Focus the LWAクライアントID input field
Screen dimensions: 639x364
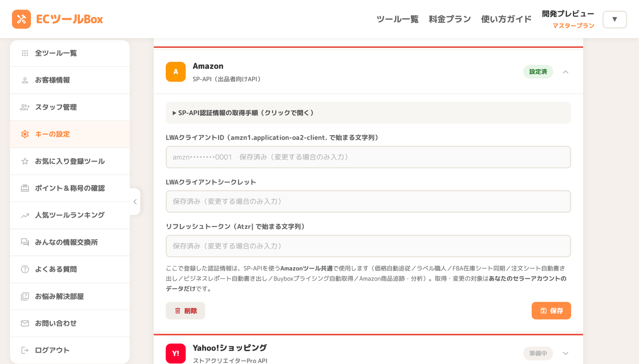368,157
